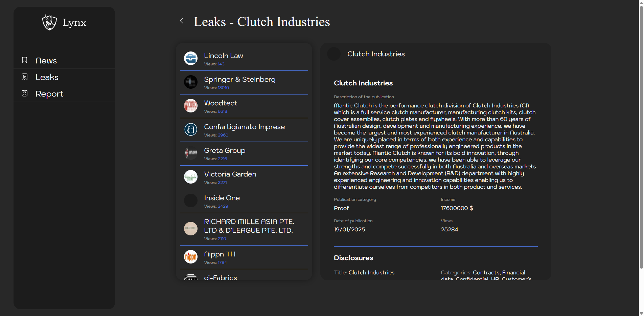Click the Confartigianato Imprese circular logo
Viewport: 644px width, 316px height.
(191, 129)
